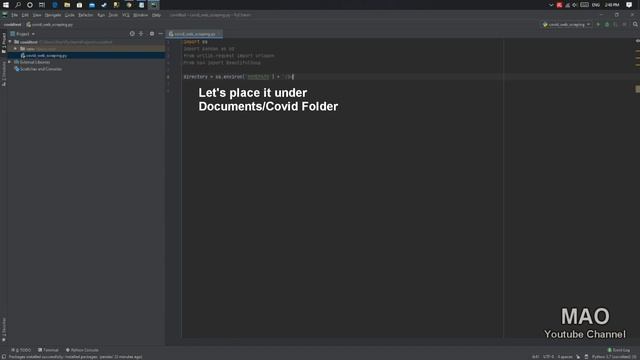Image resolution: width=640 pixels, height=360 pixels.
Task: Open the Help menu
Action: [156, 15]
